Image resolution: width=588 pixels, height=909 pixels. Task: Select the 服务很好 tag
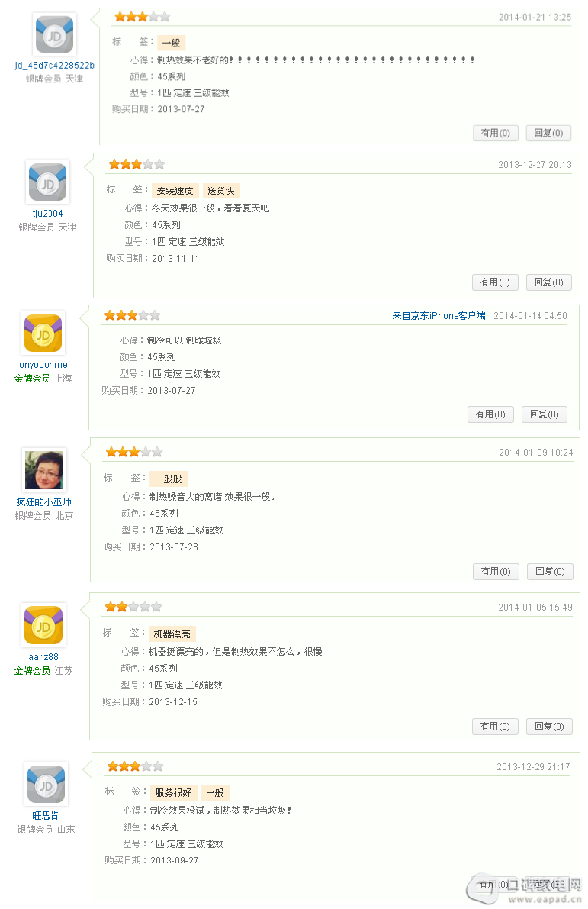[173, 792]
